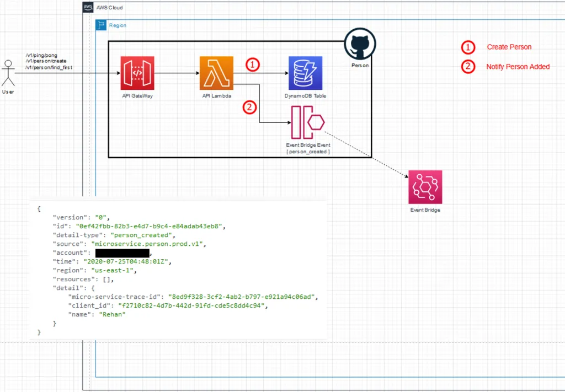Screen dimensions: 565x392
Task: Click the redacted account value in the JSON
Action: (x=122, y=253)
